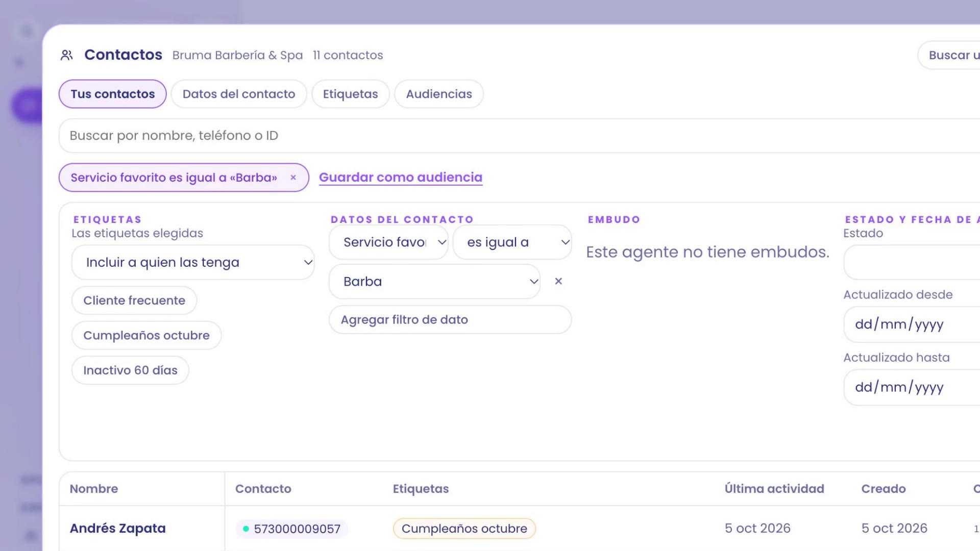Click the Buscar button at top right
The height and width of the screenshot is (551, 980).
point(949,55)
